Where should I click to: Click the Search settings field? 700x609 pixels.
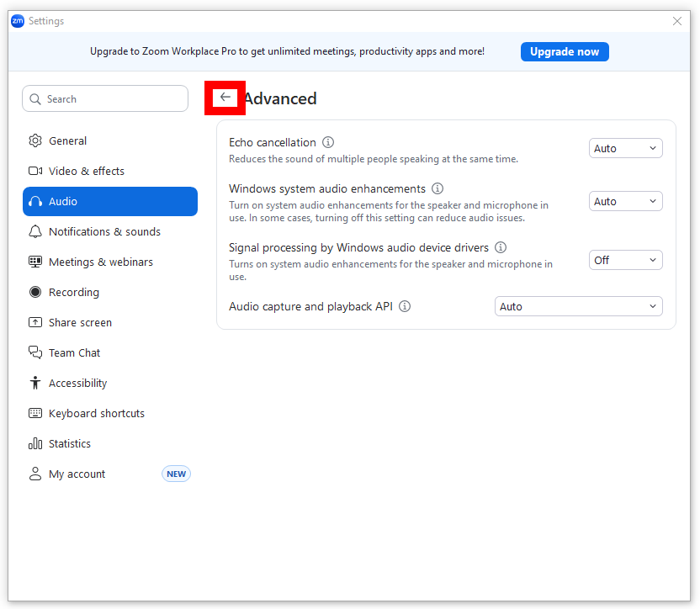[x=104, y=98]
